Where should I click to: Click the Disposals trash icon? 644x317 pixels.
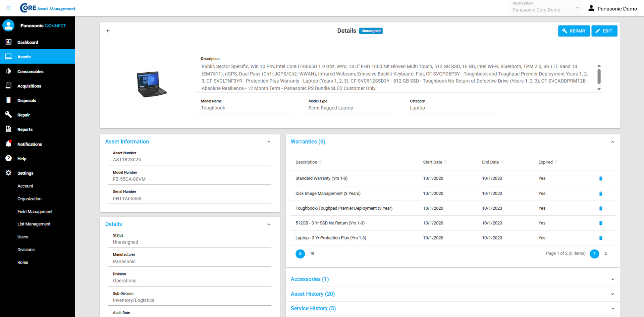(8, 100)
